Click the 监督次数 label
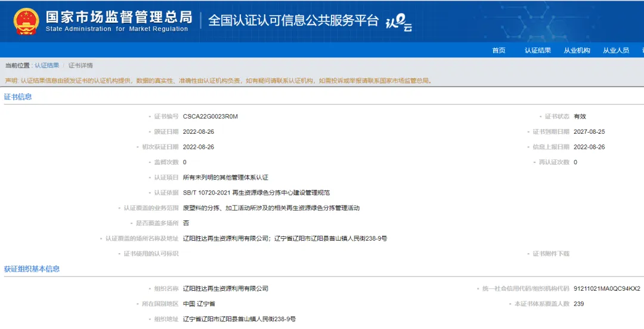Image resolution: width=644 pixels, height=329 pixels. tap(166, 162)
